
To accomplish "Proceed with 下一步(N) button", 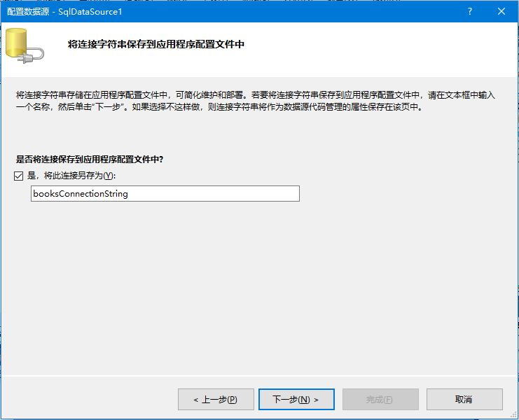I will click(x=296, y=399).
